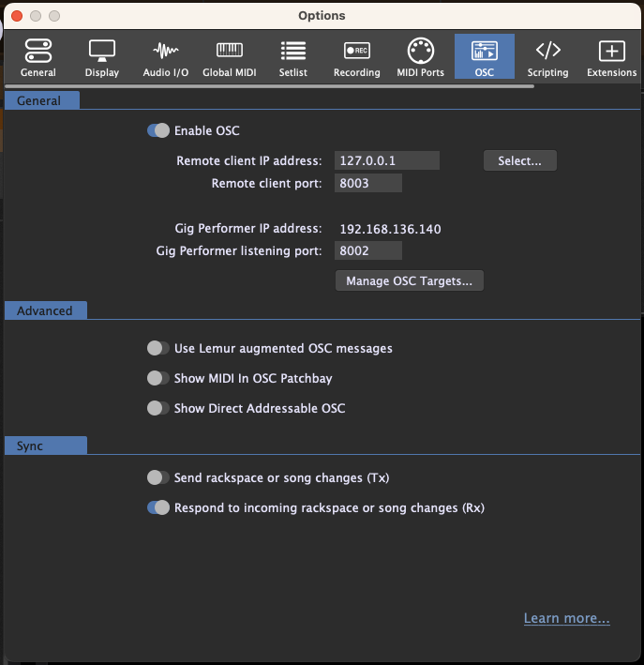Disable the Enable OSC toggle
Image resolution: width=644 pixels, height=665 pixels.
[158, 131]
